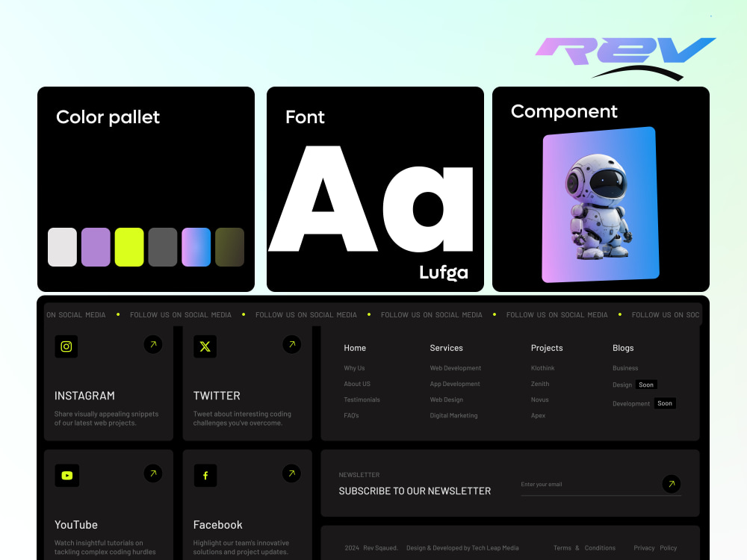Open the Development blog link
Image resolution: width=747 pixels, height=560 pixels.
click(631, 403)
